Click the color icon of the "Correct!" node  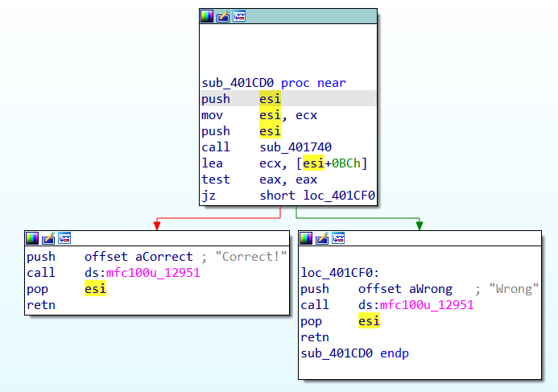click(x=32, y=238)
